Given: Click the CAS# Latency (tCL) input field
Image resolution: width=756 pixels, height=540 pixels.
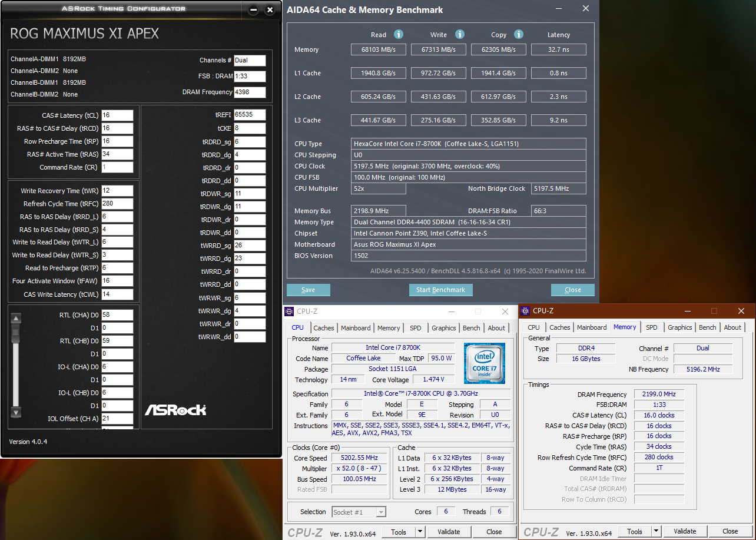Looking at the screenshot, I should [117, 115].
